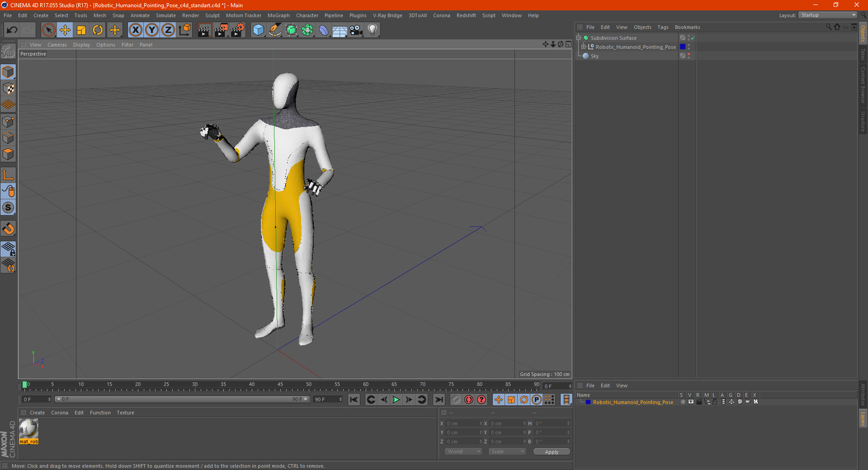This screenshot has width=868, height=470.
Task: Add a Cube primitive object
Action: 258,30
